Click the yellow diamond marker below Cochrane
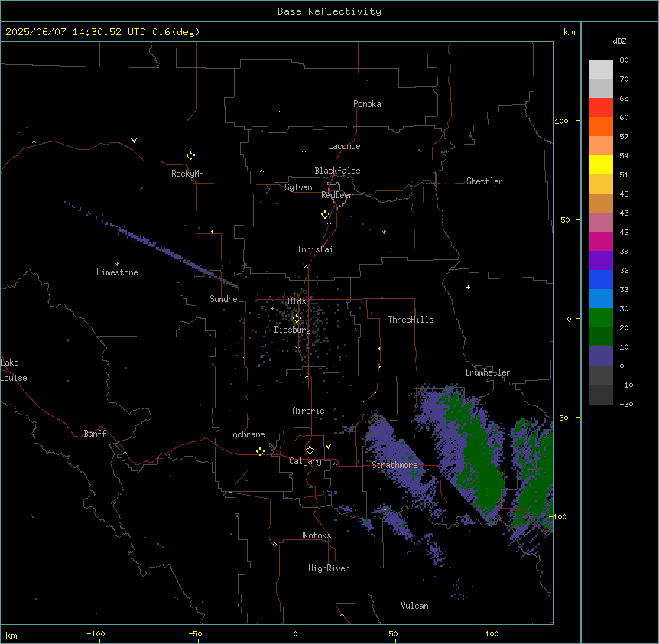This screenshot has height=644, width=659. click(260, 451)
